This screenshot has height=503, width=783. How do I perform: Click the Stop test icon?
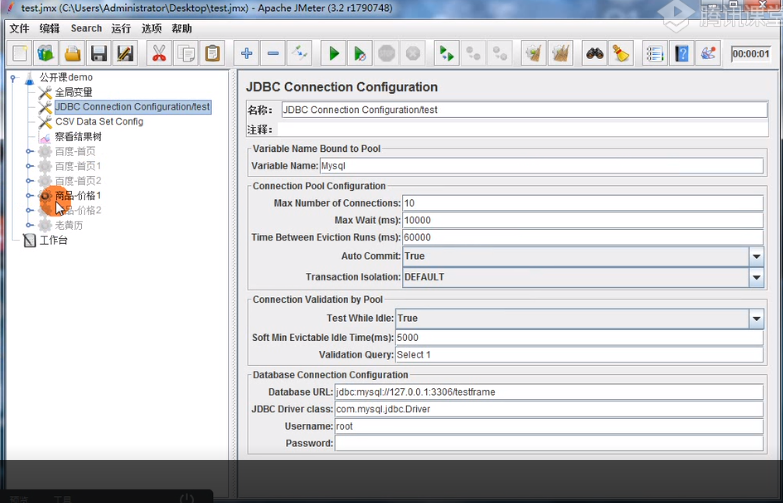click(387, 53)
